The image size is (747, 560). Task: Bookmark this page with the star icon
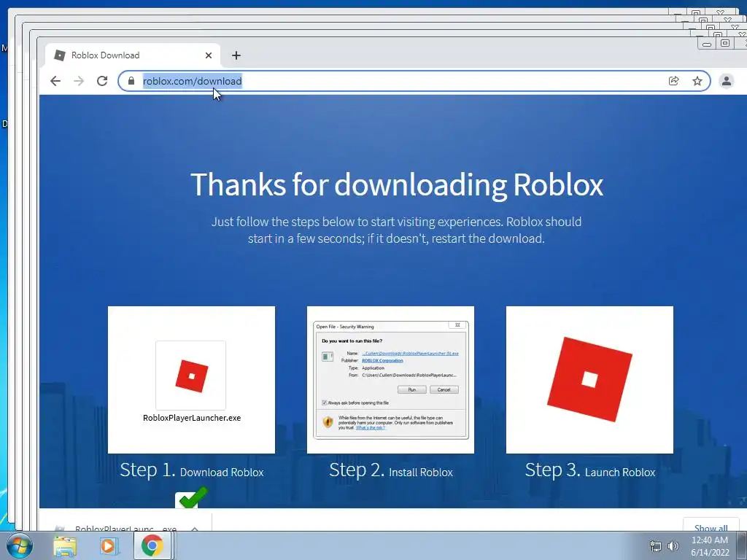click(697, 81)
